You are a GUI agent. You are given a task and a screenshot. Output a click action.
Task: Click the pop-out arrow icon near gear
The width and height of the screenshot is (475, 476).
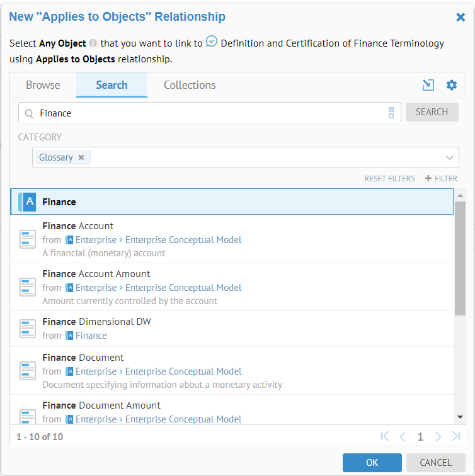tap(428, 85)
